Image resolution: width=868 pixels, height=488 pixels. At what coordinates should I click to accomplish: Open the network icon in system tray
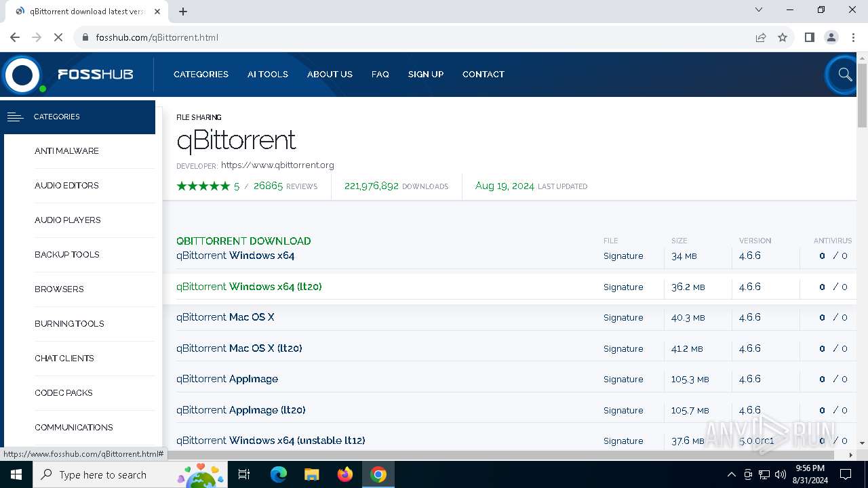click(764, 474)
